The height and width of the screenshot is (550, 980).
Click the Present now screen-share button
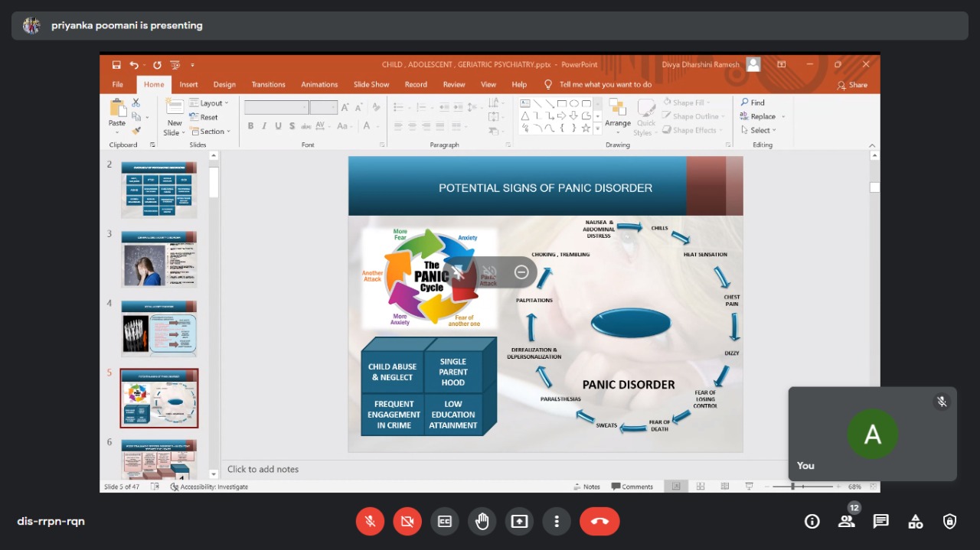[x=520, y=521]
